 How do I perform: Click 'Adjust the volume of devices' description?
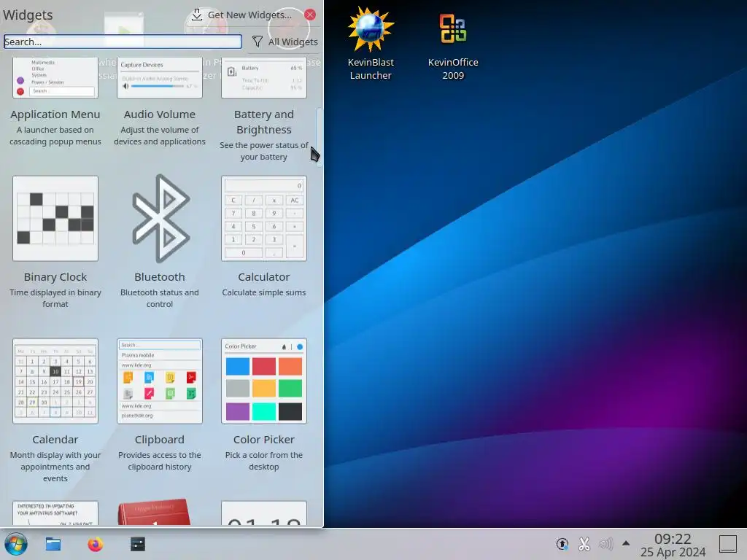coord(160,136)
